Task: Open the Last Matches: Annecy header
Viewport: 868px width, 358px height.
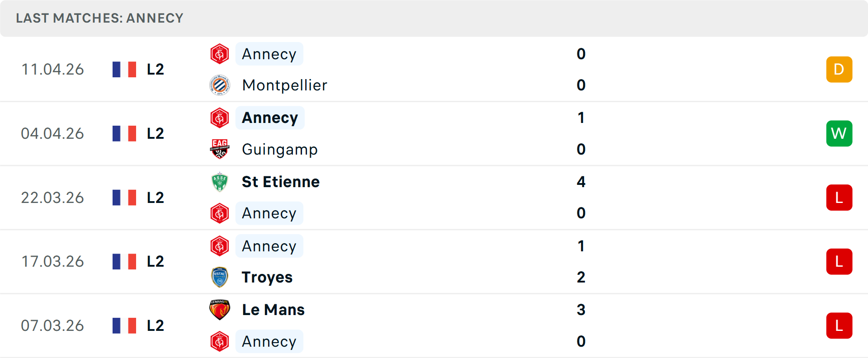Action: pos(99,18)
